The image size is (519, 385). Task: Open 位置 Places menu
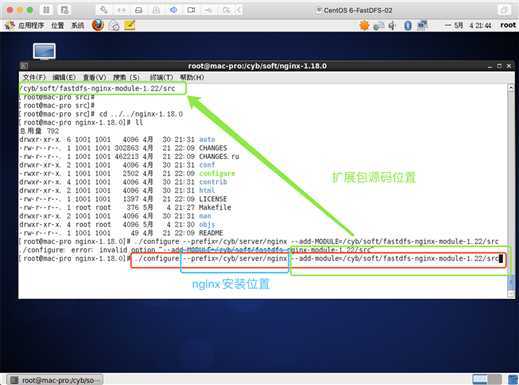[x=58, y=25]
